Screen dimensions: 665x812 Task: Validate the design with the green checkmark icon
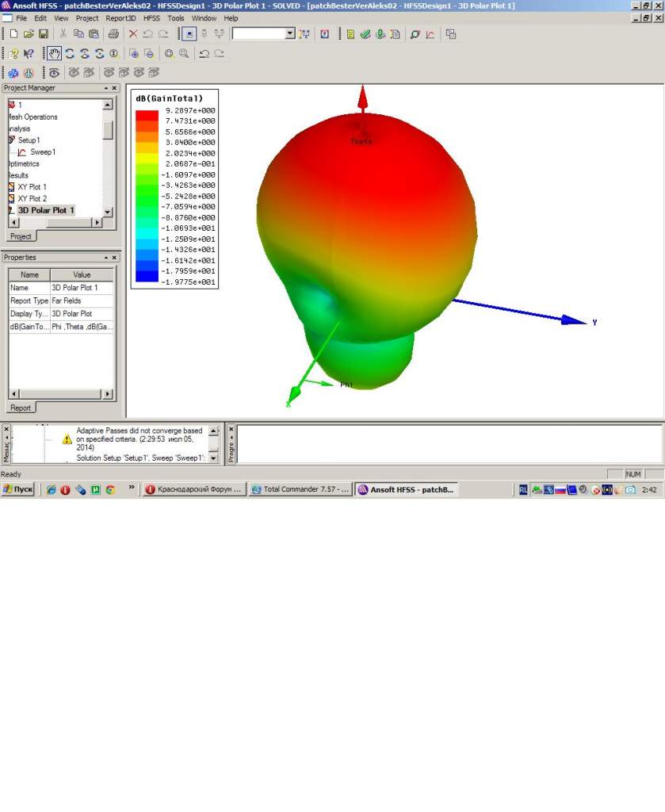365,34
